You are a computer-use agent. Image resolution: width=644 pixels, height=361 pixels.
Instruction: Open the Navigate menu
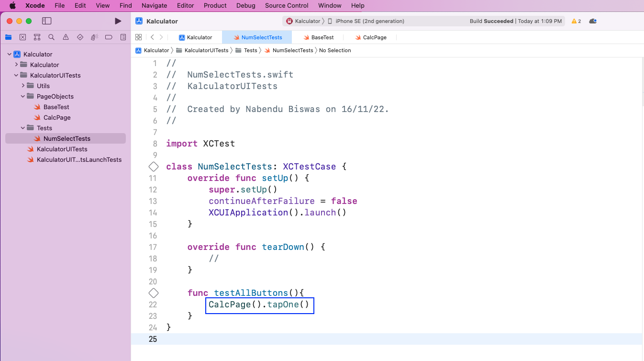pyautogui.click(x=155, y=6)
